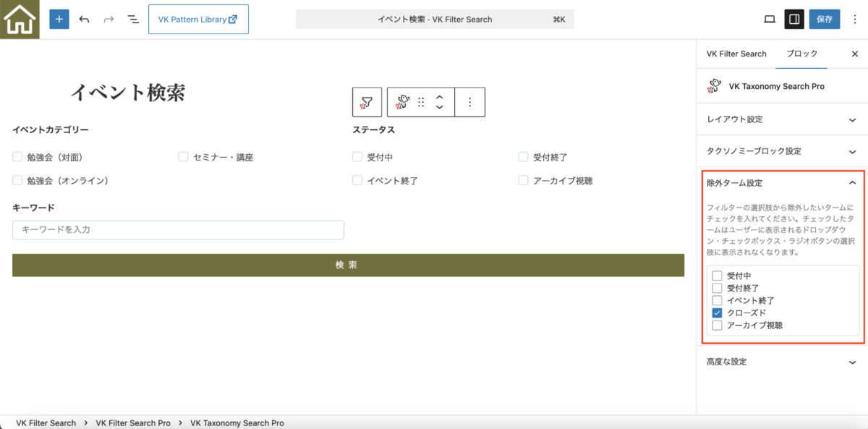Toggle the settings sidebar panel icon
This screenshot has width=868, height=429.
(x=794, y=20)
